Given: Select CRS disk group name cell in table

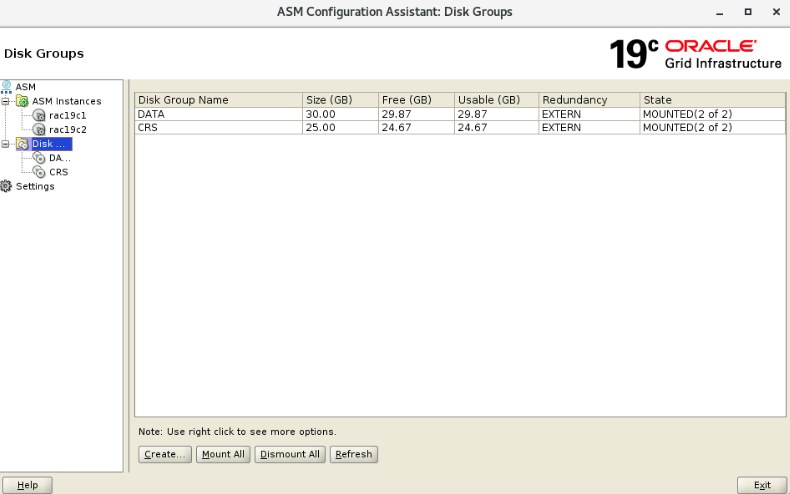Looking at the screenshot, I should pyautogui.click(x=218, y=128).
